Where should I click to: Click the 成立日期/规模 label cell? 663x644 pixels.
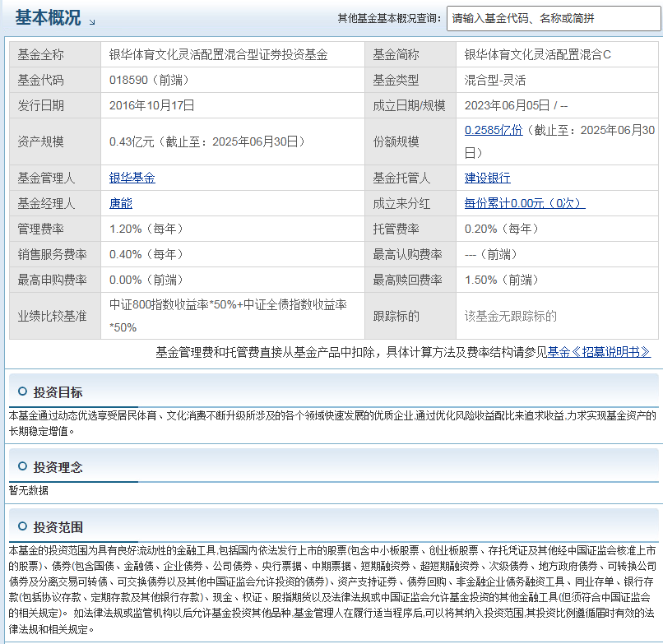410,105
